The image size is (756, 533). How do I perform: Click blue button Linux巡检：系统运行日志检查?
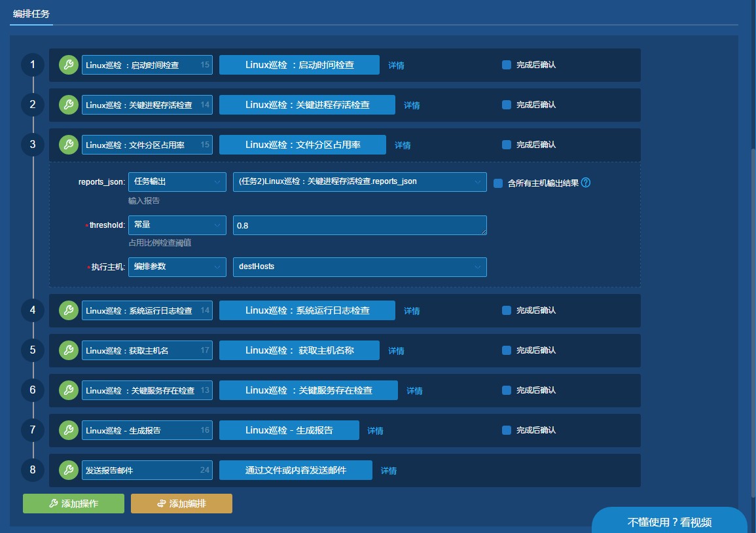tap(307, 310)
